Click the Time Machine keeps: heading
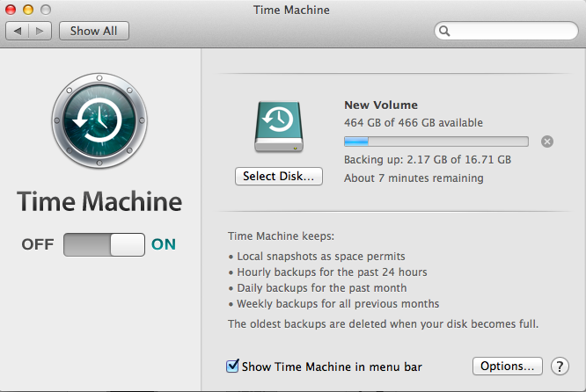This screenshot has width=586, height=392. point(281,236)
